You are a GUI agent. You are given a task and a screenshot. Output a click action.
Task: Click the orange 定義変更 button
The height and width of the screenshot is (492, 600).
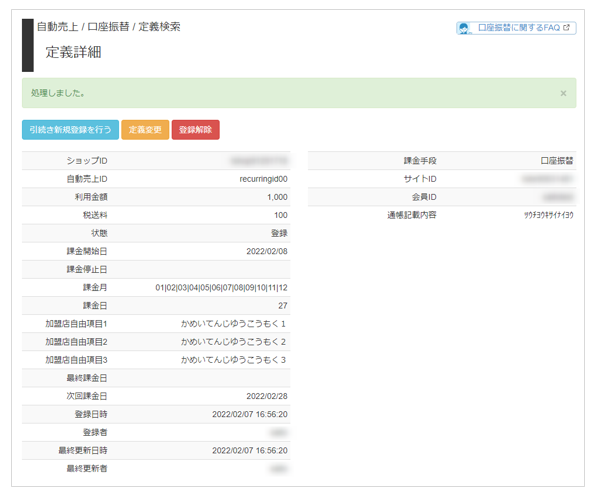pyautogui.click(x=145, y=130)
